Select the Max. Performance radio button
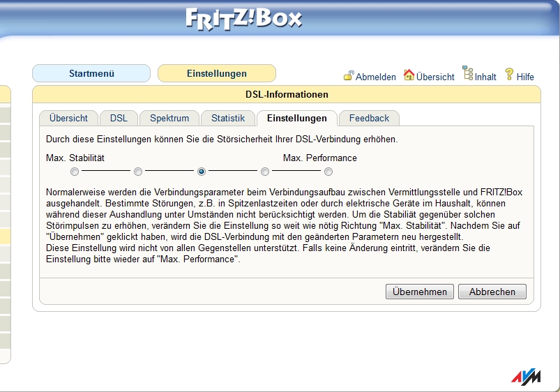560x392 pixels. tap(328, 172)
